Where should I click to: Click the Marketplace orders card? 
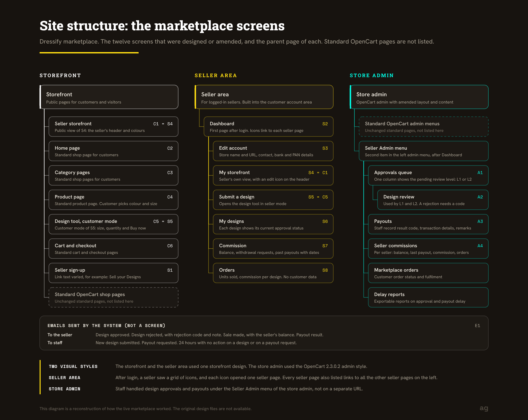pos(428,273)
